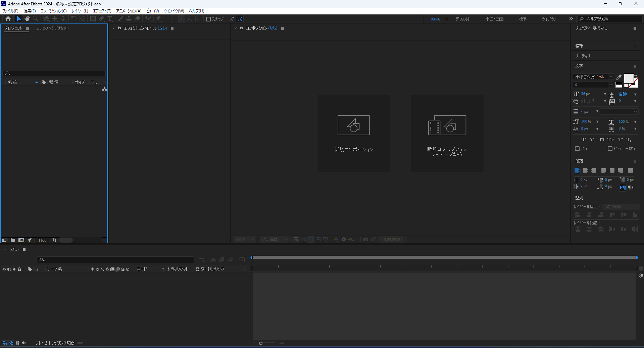Open the Composition (コンポジション) menu
The width and height of the screenshot is (644, 348).
click(54, 11)
